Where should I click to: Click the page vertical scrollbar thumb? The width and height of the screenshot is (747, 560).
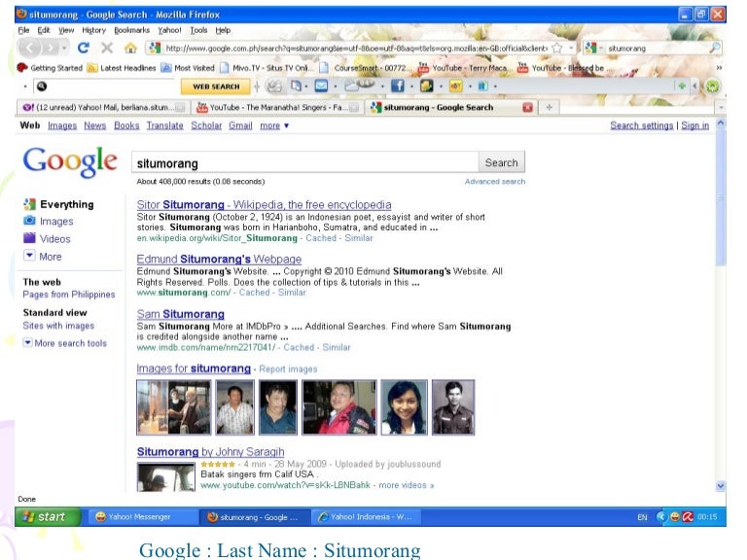pyautogui.click(x=721, y=197)
